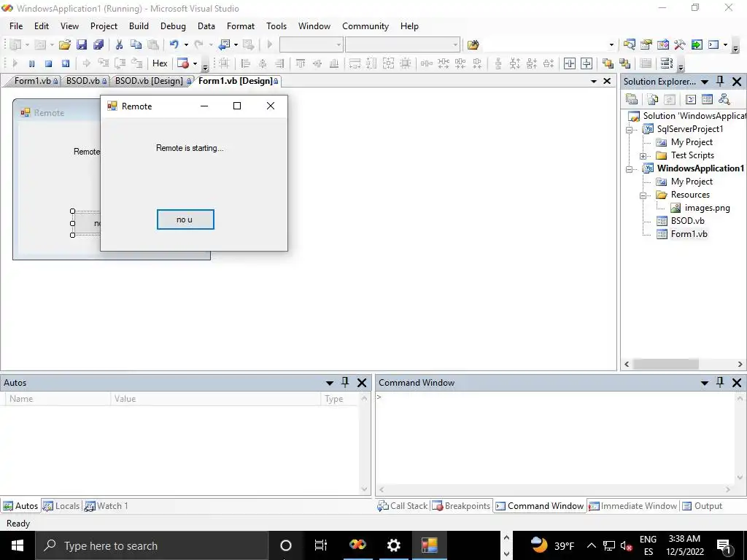747x560 pixels.
Task: Send selected control to back
Action: [x=624, y=63]
